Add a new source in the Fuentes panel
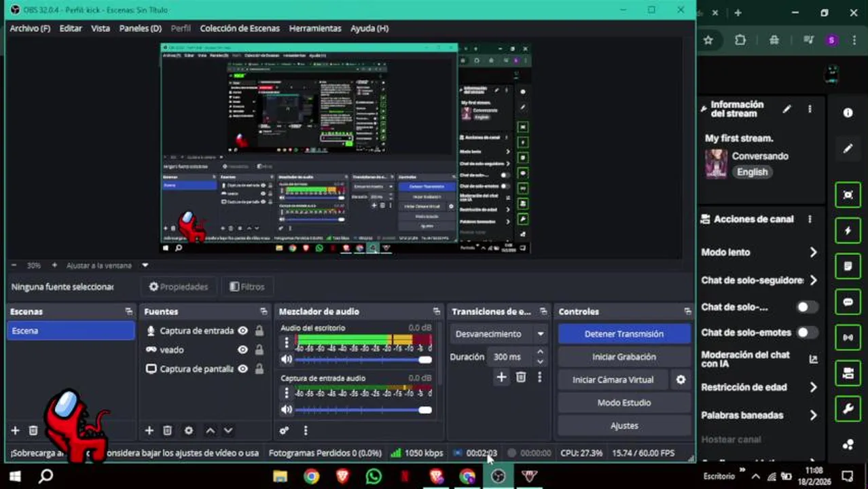Screen dimensions: 868x489 (x=149, y=431)
